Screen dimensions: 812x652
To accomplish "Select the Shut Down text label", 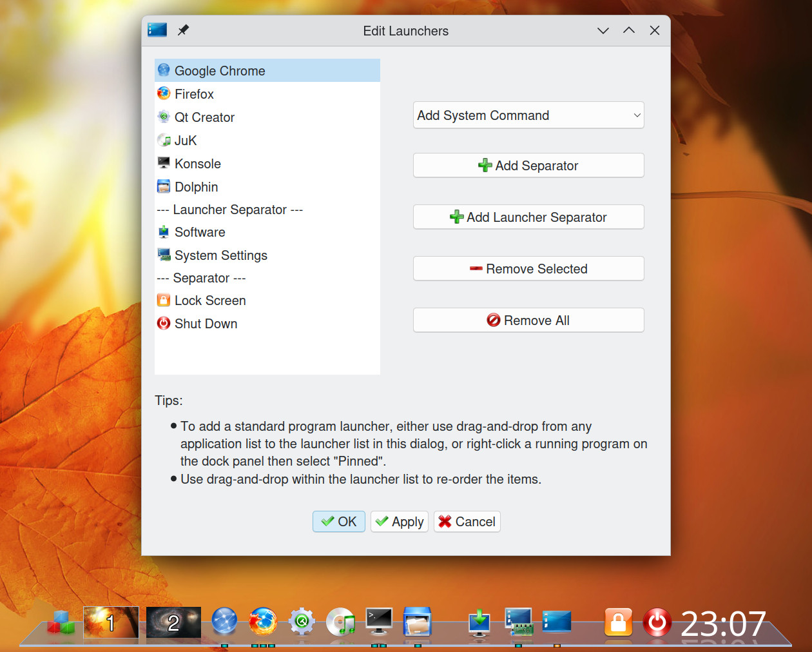I will 206,324.
